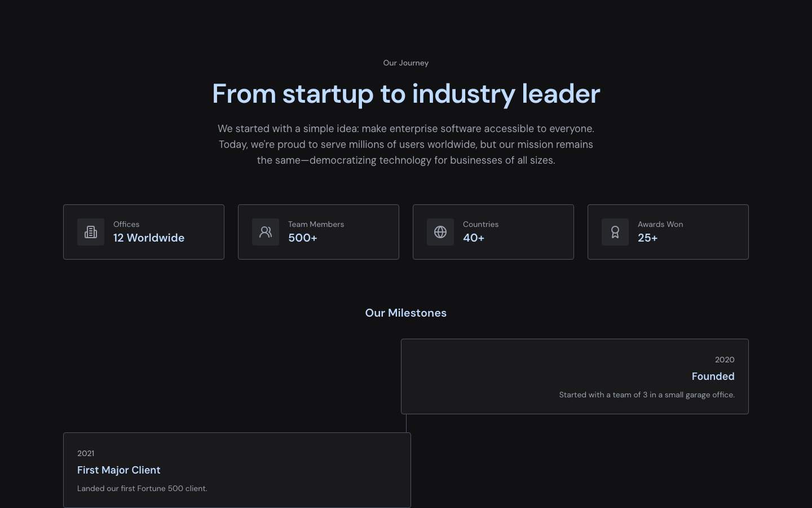Click the enterprise software mission paragraph
This screenshot has height=508, width=812.
[x=406, y=144]
